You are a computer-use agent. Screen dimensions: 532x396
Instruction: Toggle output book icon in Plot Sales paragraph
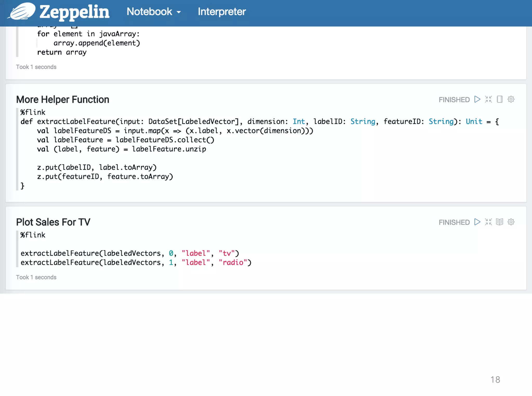click(x=500, y=222)
